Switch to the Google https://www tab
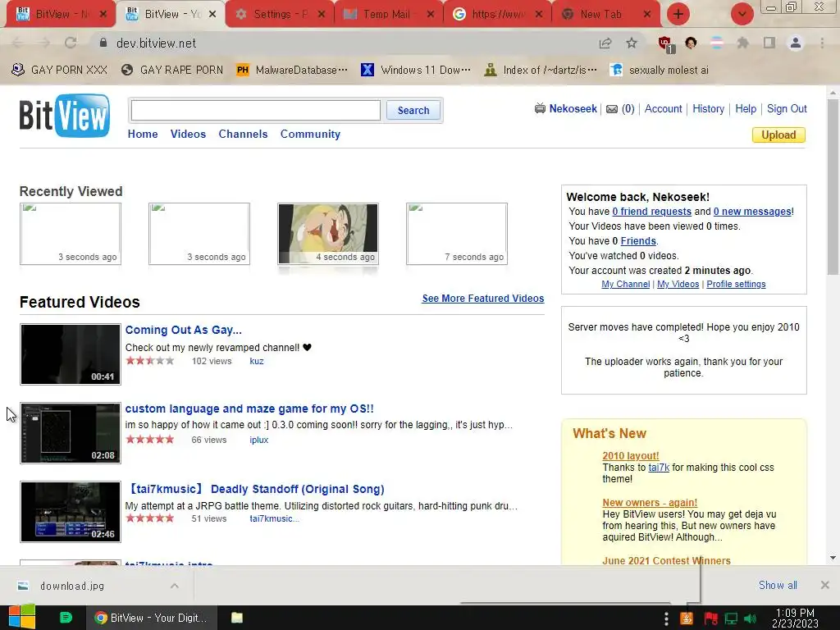The image size is (840, 630). tap(497, 15)
